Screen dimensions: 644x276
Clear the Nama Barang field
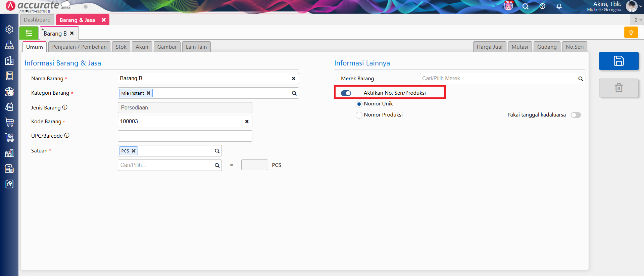pyautogui.click(x=293, y=79)
